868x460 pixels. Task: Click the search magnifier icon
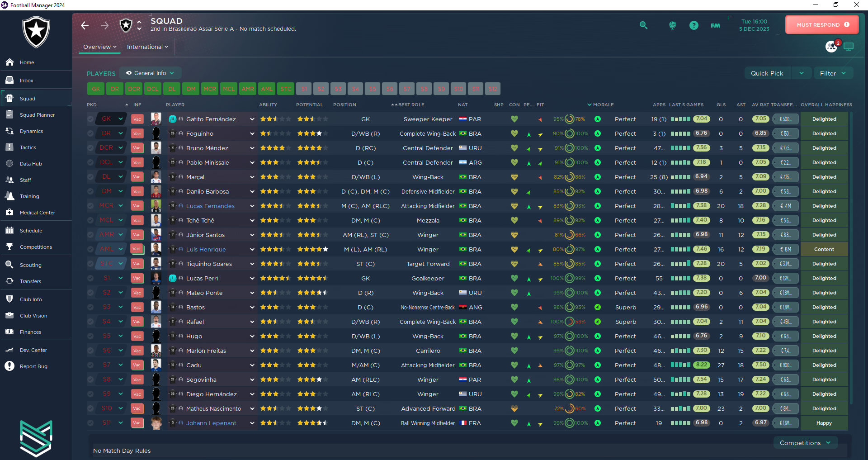click(643, 25)
